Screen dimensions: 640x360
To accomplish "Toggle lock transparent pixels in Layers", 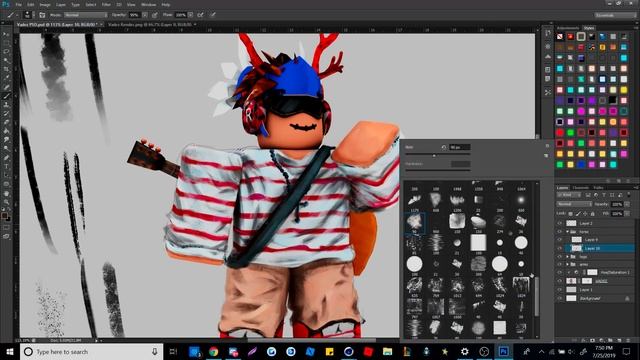I will click(571, 213).
